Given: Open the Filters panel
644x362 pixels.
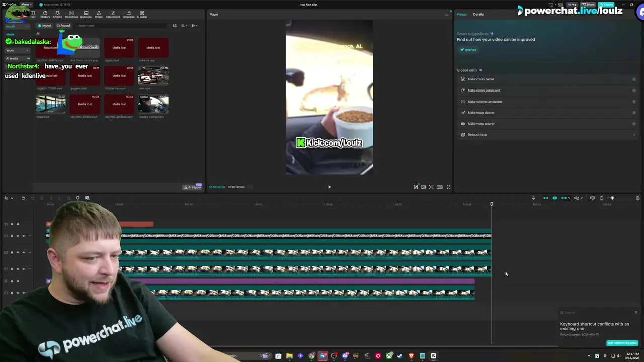Looking at the screenshot, I should (99, 14).
